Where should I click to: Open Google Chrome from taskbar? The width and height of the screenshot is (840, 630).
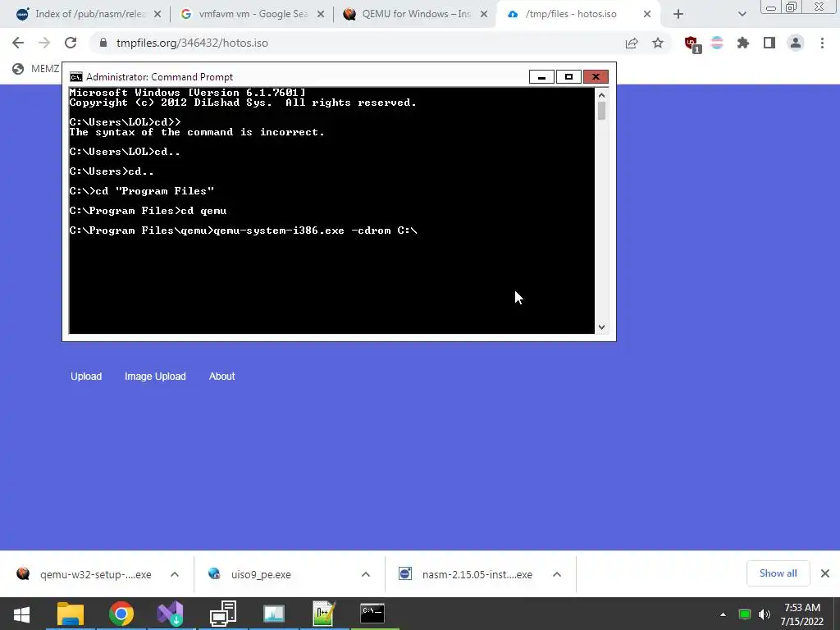121,614
